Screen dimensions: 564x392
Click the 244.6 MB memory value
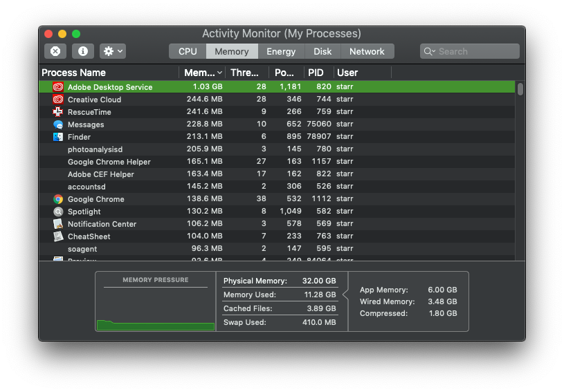click(x=204, y=99)
